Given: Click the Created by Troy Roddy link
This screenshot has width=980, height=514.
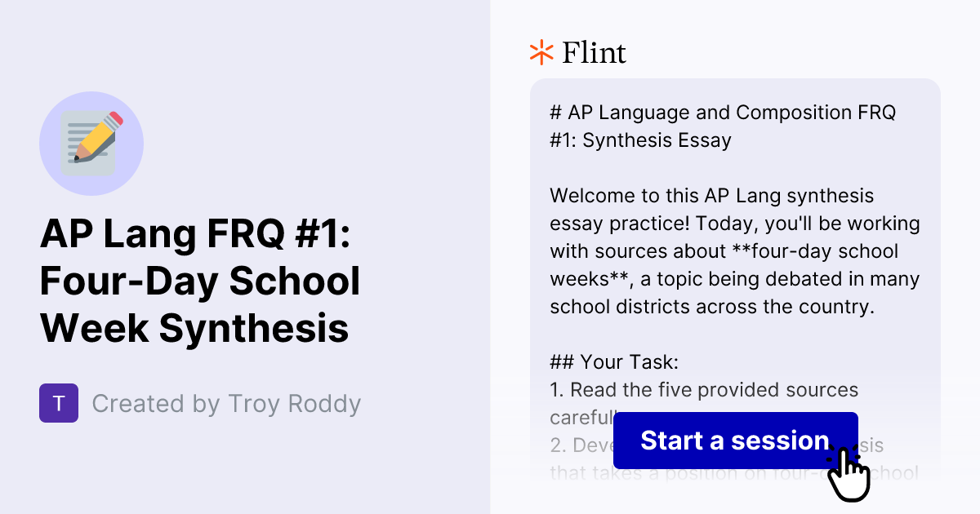Looking at the screenshot, I should click(226, 403).
